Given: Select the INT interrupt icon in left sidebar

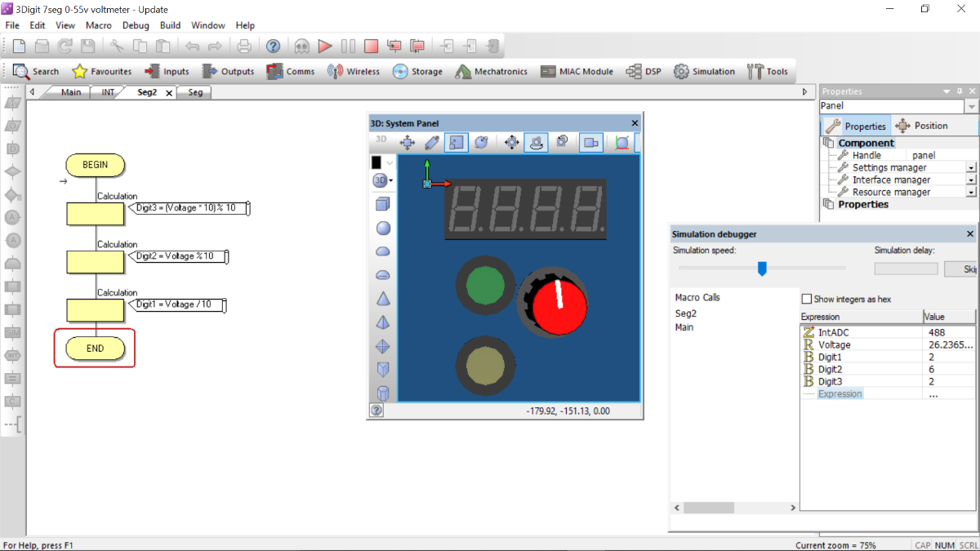Looking at the screenshot, I should pyautogui.click(x=12, y=355).
